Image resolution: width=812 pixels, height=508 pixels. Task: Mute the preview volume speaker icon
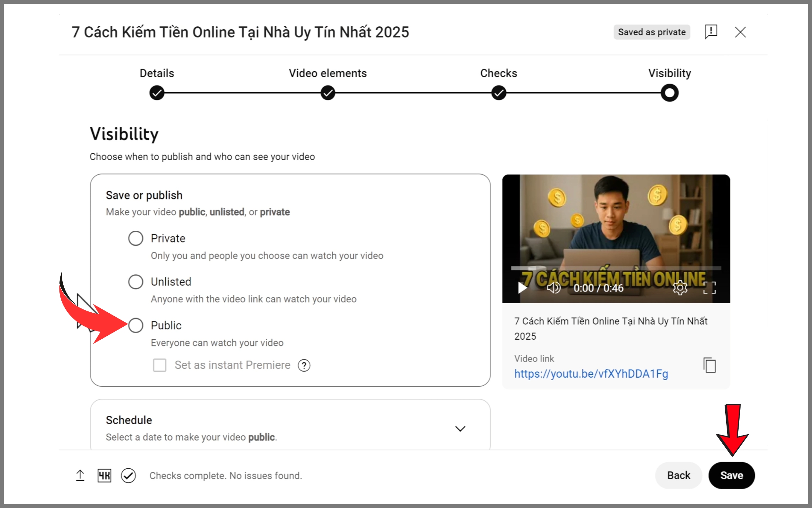click(553, 288)
